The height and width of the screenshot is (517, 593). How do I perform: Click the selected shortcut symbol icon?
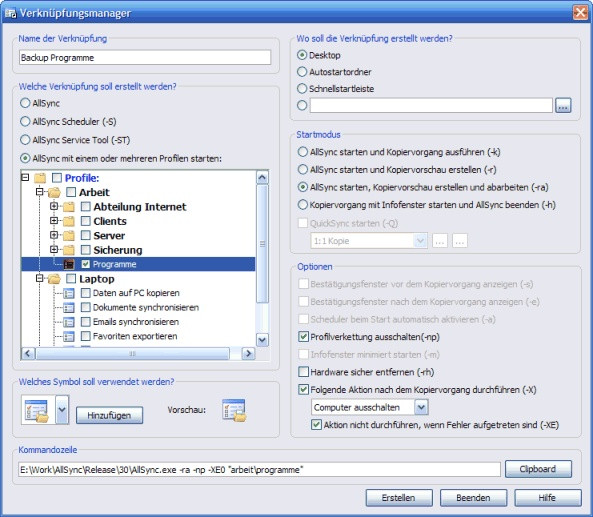pos(37,410)
